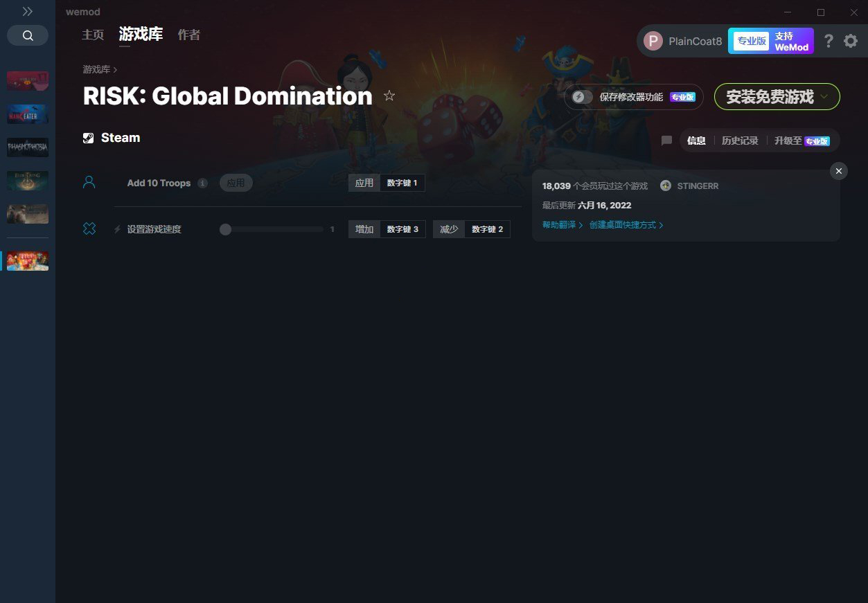868x603 pixels.
Task: Select the Elden Ring game thumbnail
Action: pos(28,181)
